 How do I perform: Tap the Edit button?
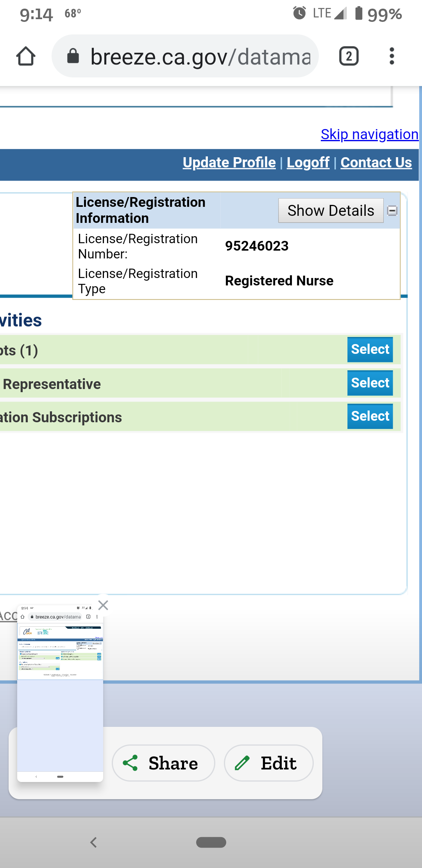click(269, 763)
